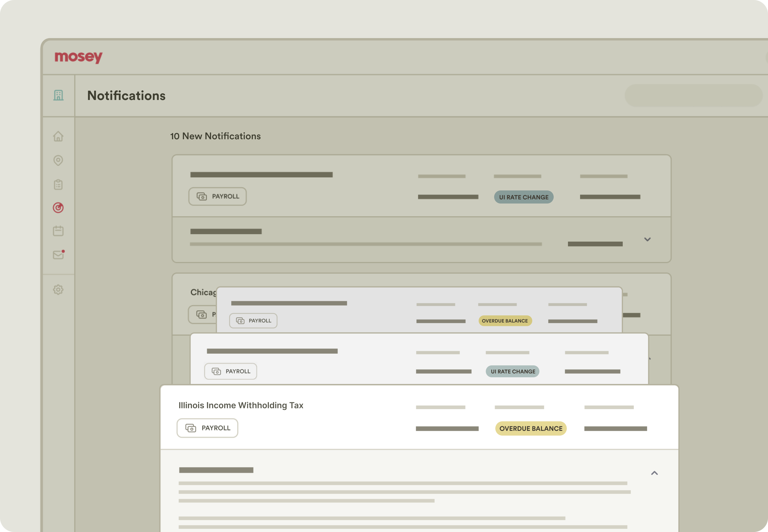Click small OVERDUE BALANCE badge on back stacked card
Viewport: 768px width, 532px height.
(x=505, y=321)
